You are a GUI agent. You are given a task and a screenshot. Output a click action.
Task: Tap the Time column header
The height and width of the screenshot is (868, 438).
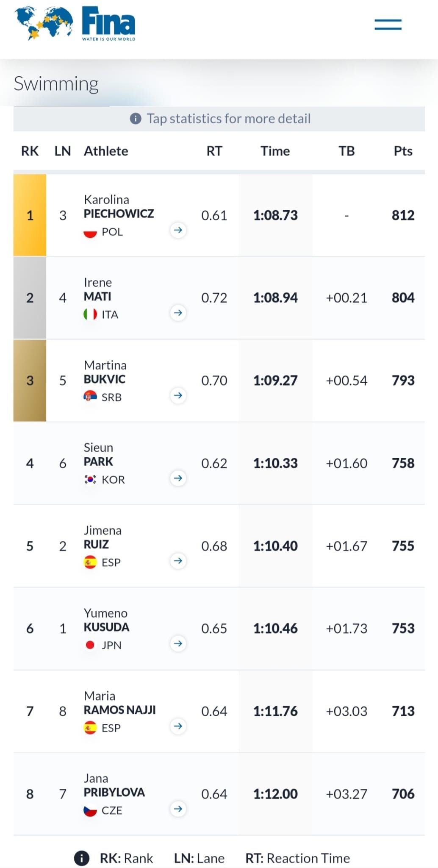point(275,151)
